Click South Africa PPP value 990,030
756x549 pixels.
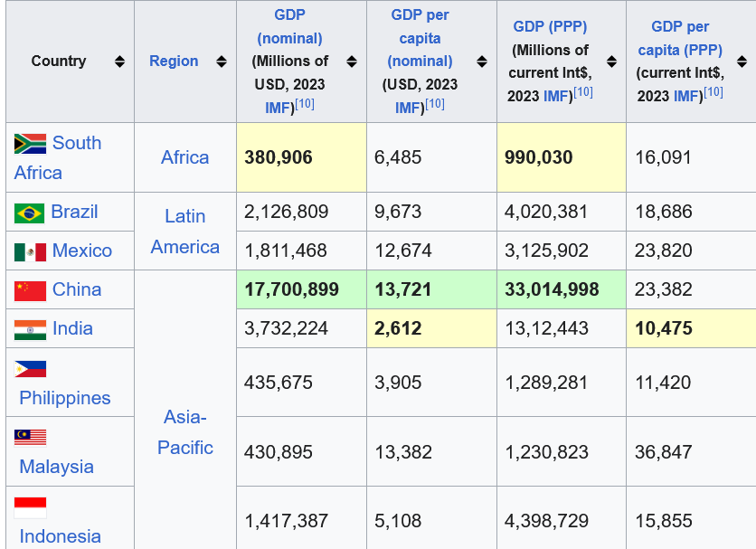pyautogui.click(x=539, y=157)
